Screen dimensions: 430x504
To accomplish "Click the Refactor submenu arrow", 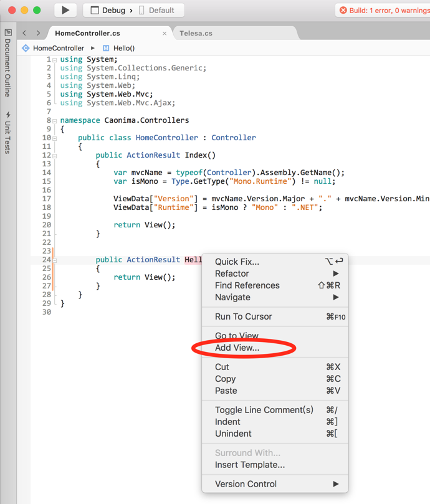I will [336, 273].
